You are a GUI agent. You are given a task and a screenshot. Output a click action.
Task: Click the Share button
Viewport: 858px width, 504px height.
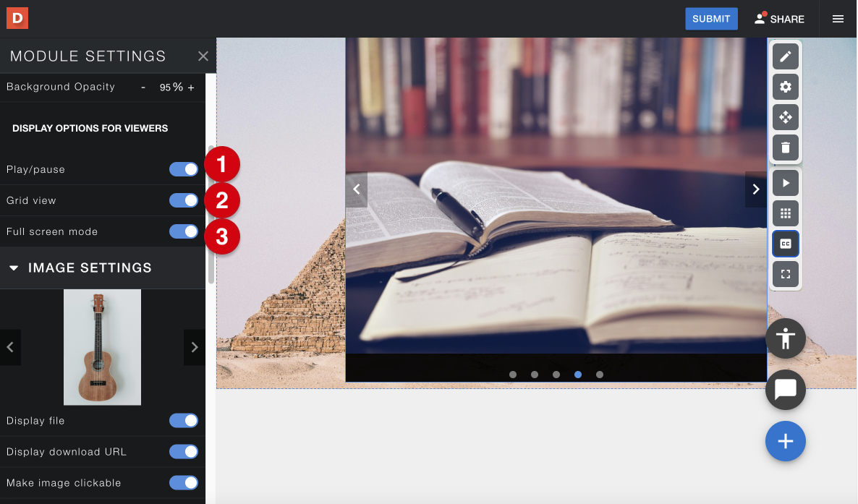pyautogui.click(x=779, y=19)
